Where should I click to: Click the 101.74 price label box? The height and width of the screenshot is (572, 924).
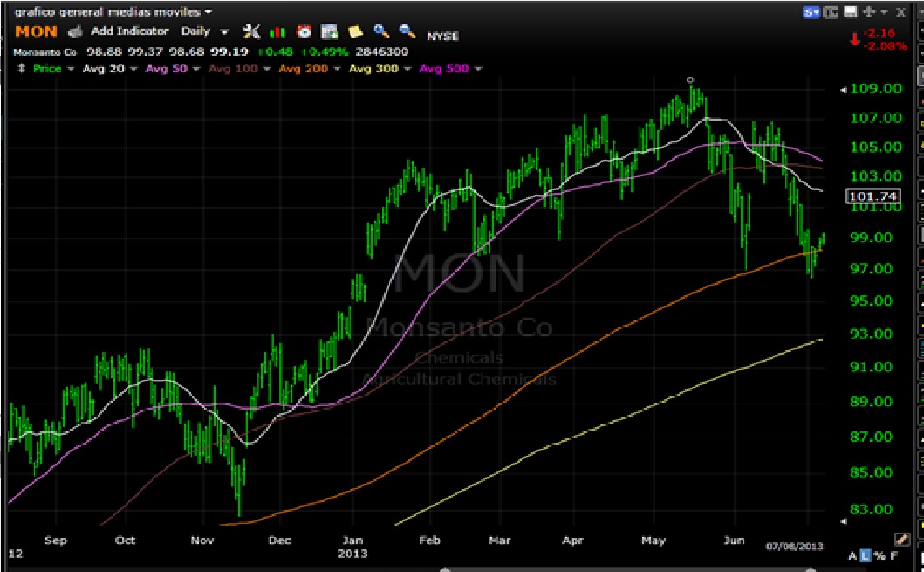coord(874,196)
